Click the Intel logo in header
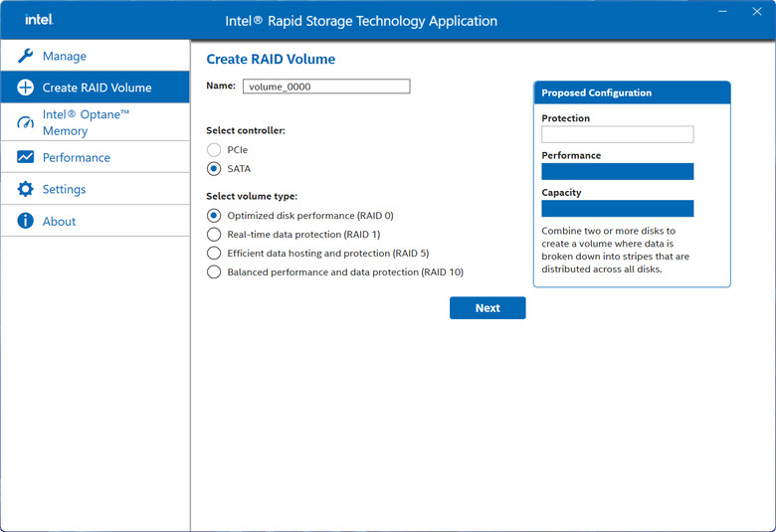Image resolution: width=776 pixels, height=532 pixels. tap(39, 19)
